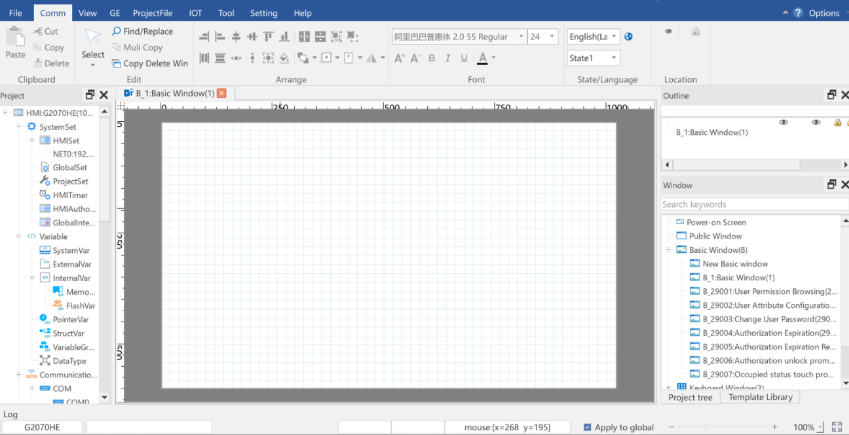Open the layer order dropdown arrow
This screenshot has height=435, width=849.
(x=315, y=58)
